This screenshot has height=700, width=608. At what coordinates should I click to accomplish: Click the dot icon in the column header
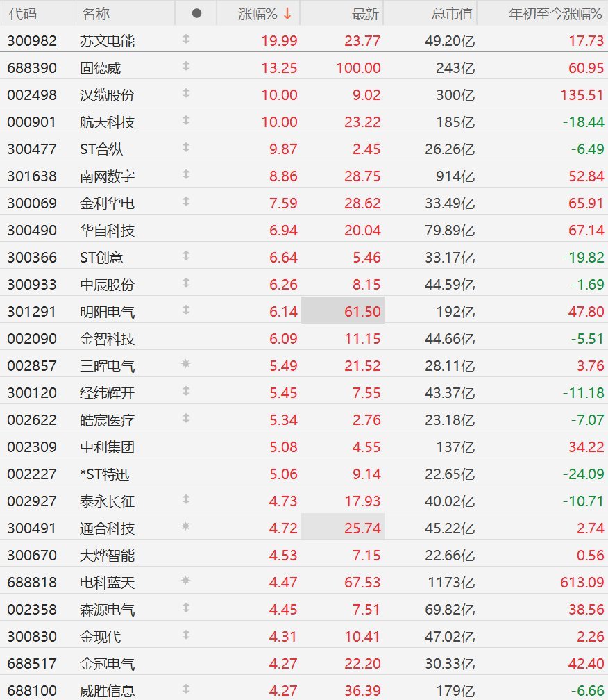tap(196, 14)
